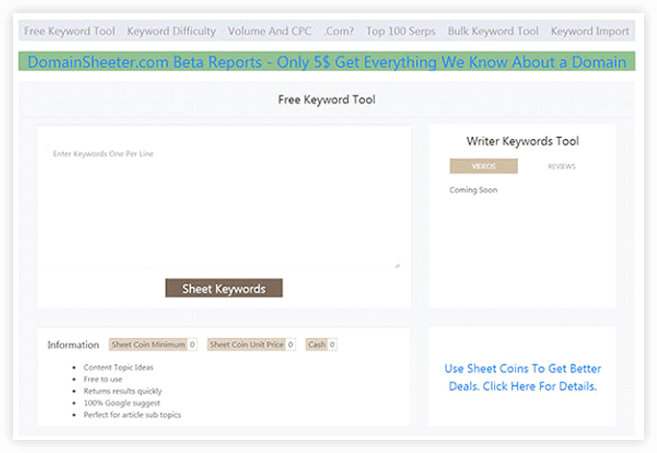This screenshot has height=453, width=657.
Task: Click the Free Keyword Tool page heading
Action: [326, 100]
